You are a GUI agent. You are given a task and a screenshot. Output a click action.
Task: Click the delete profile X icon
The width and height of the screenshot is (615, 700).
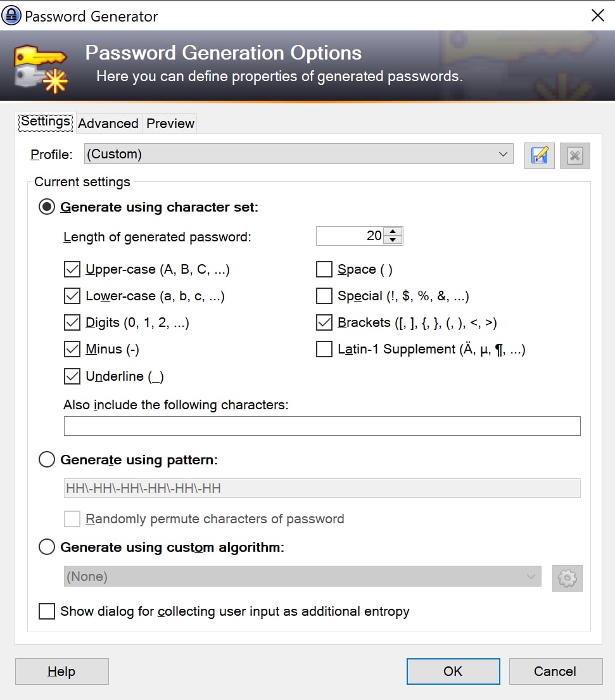[x=575, y=155]
